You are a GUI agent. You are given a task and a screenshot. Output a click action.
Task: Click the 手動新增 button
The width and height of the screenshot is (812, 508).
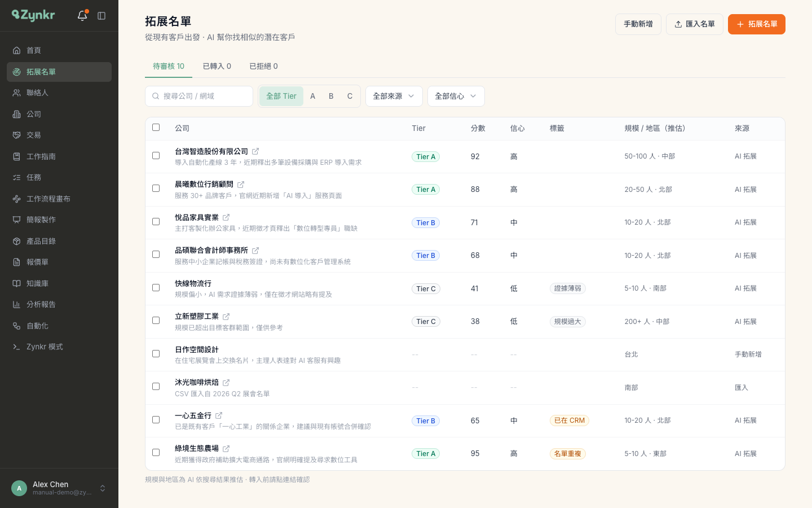click(x=638, y=24)
